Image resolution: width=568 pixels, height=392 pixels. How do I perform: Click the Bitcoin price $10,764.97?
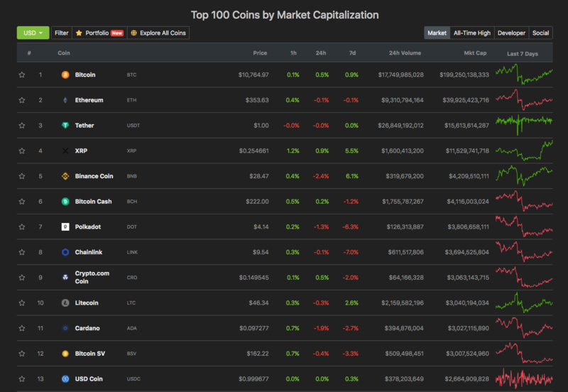coord(253,75)
